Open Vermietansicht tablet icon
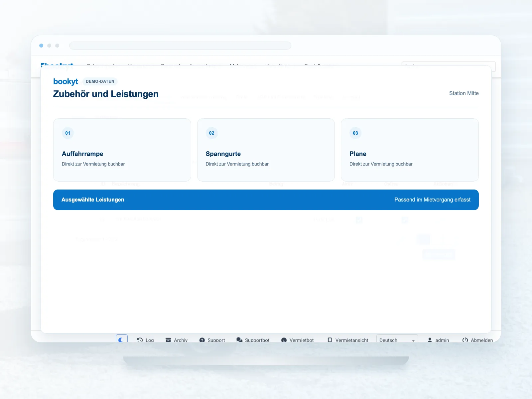 click(330, 340)
